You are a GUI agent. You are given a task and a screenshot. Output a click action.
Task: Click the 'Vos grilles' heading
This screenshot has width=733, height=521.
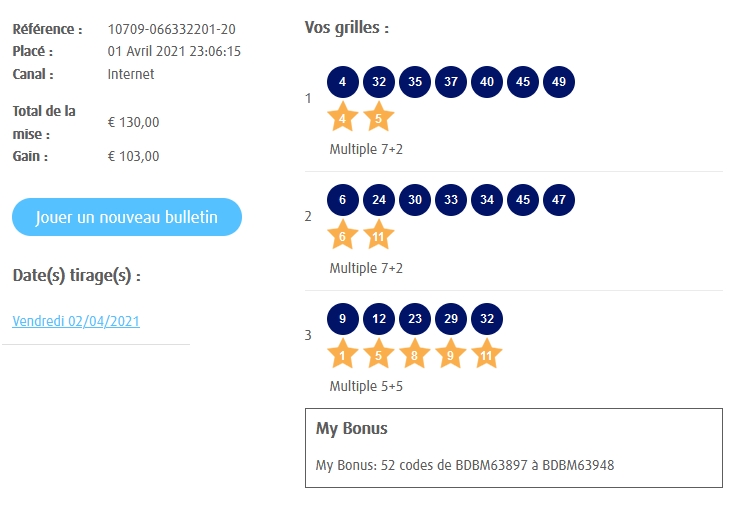click(x=347, y=28)
